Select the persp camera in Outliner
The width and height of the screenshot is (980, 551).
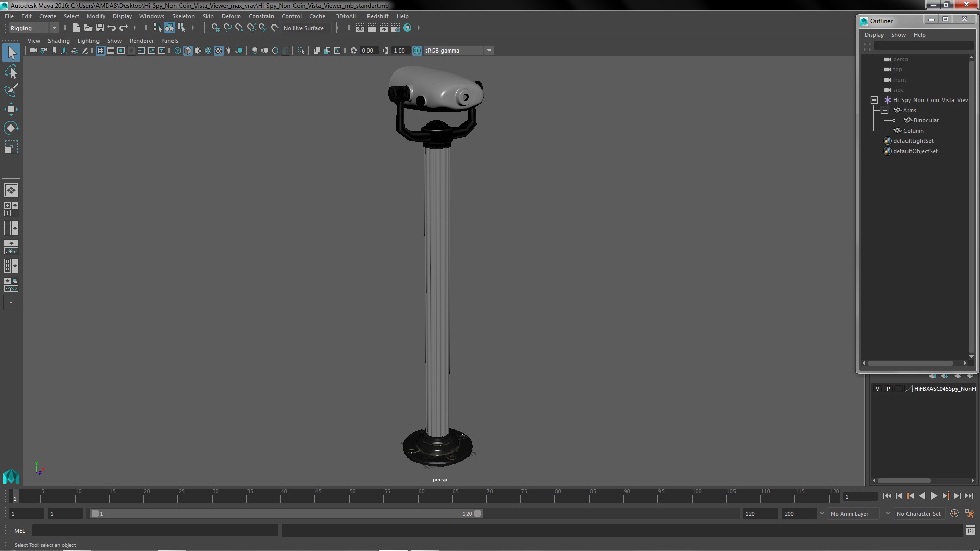[900, 59]
